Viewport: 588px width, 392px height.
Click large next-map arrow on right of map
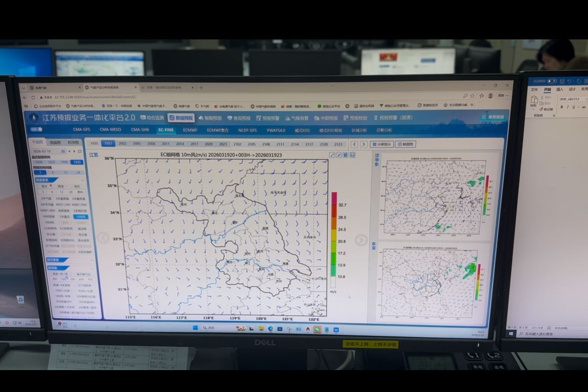click(x=361, y=240)
